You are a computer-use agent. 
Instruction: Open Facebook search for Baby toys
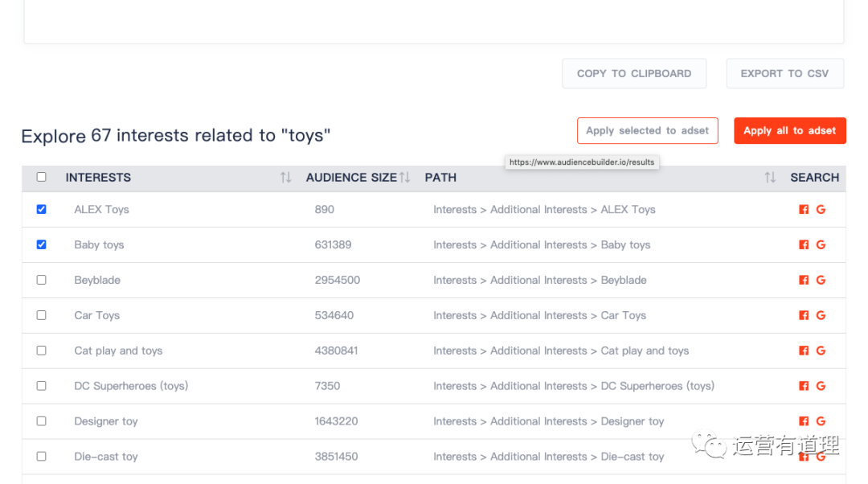804,245
